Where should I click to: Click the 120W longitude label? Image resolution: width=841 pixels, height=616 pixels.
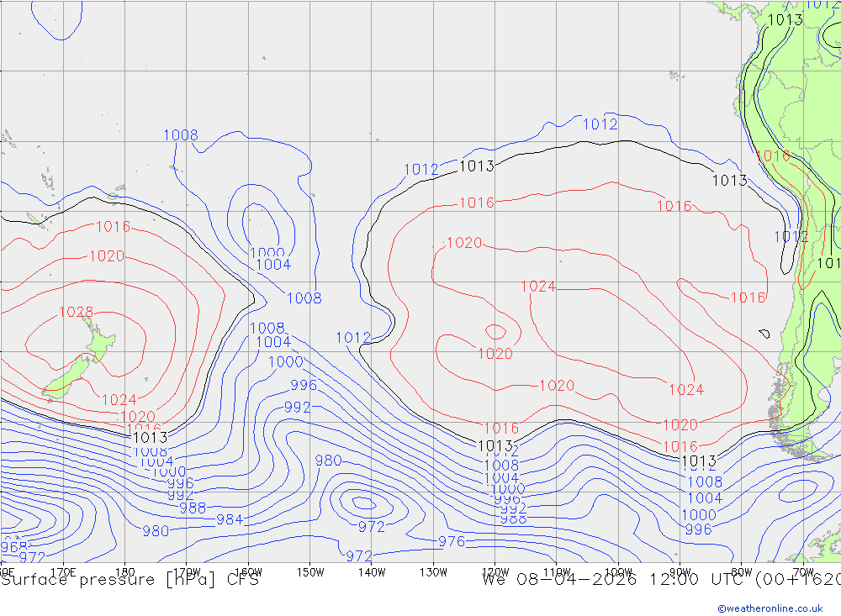(495, 572)
